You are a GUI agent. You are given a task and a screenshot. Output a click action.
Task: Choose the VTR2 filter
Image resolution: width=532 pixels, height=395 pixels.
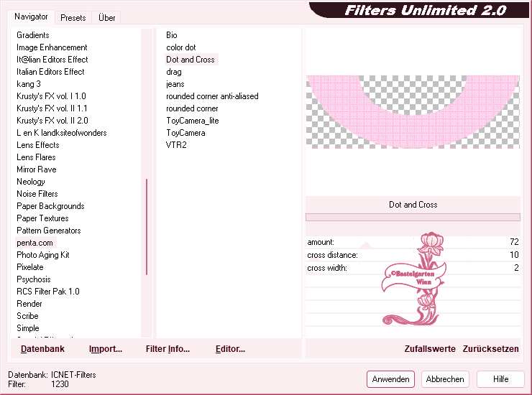click(x=176, y=145)
